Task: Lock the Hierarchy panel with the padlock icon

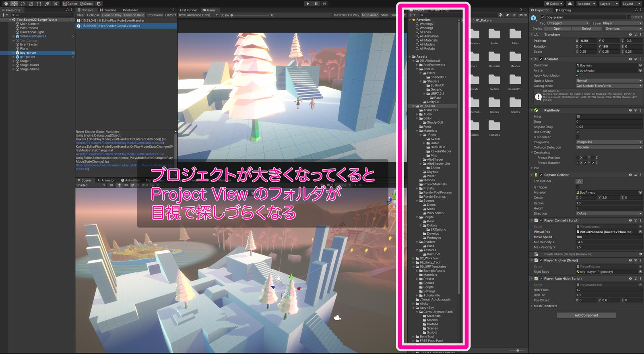Action: [67, 10]
